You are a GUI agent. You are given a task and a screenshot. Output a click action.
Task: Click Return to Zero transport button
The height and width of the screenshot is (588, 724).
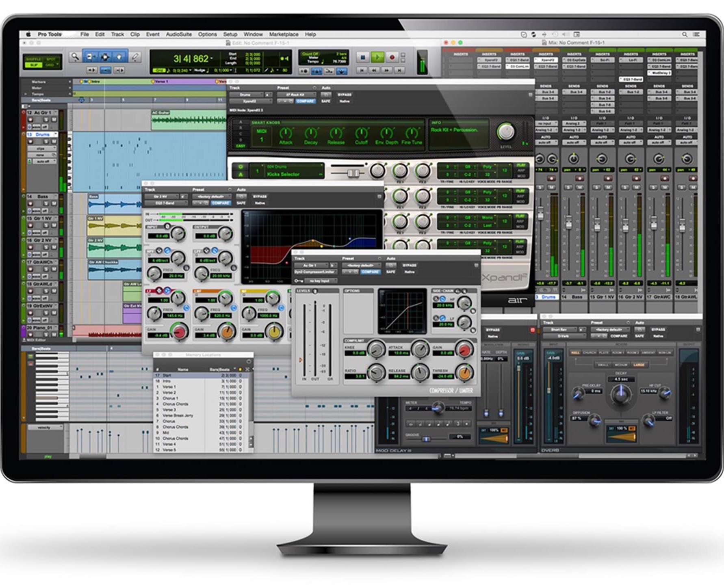(x=361, y=71)
